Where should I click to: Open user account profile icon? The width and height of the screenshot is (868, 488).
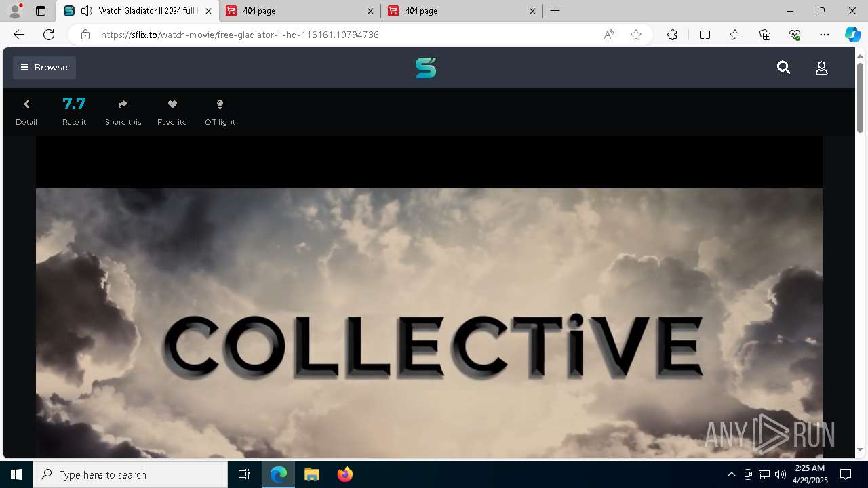[x=821, y=68]
